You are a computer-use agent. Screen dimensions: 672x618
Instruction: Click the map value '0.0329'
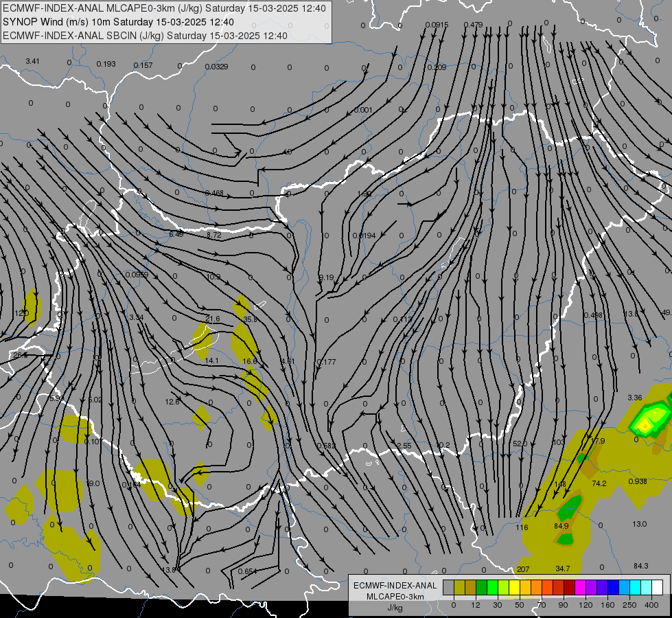point(216,67)
